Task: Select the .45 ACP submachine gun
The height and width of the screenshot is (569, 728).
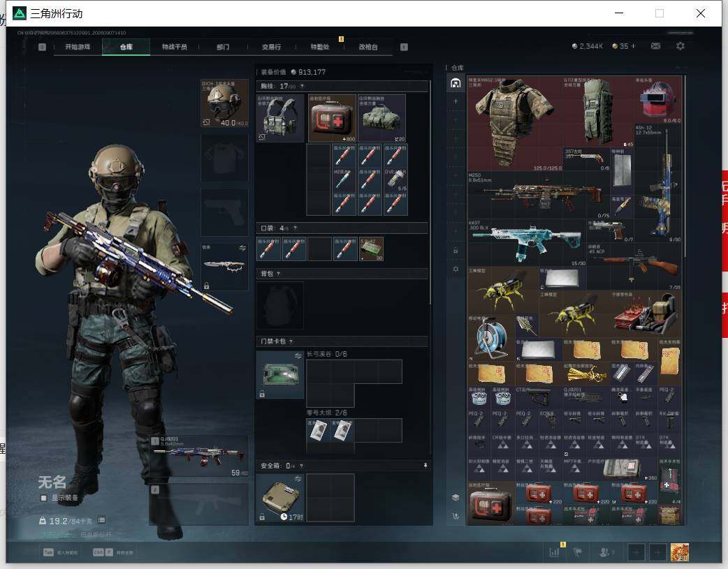Action: [x=634, y=267]
